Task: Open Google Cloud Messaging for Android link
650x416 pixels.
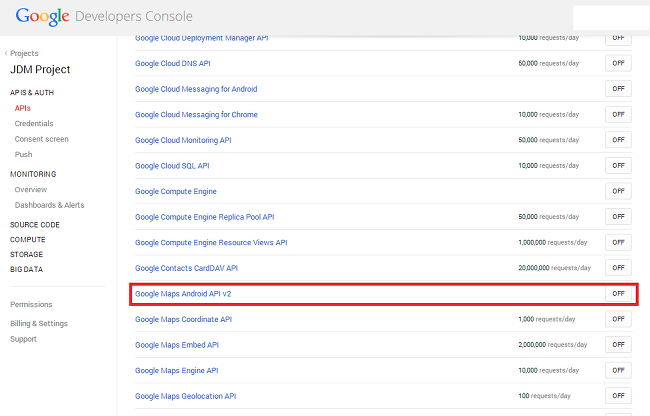Action: coord(196,89)
